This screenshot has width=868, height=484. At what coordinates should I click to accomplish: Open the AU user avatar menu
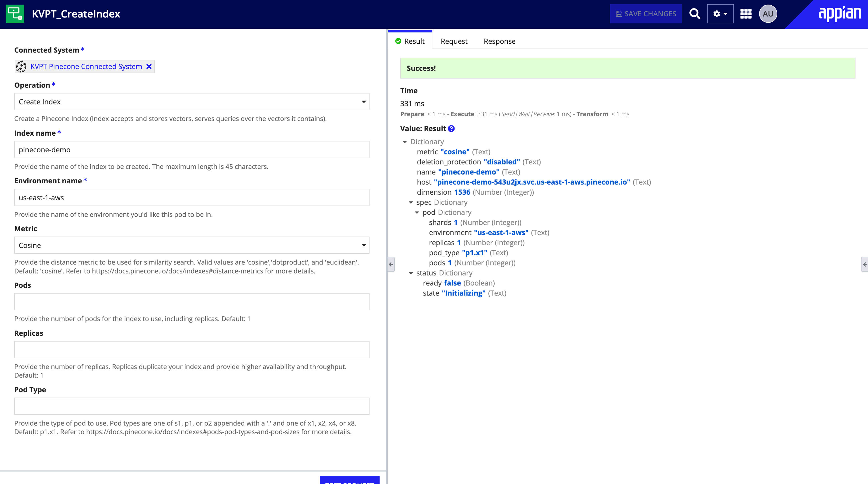pyautogui.click(x=768, y=14)
